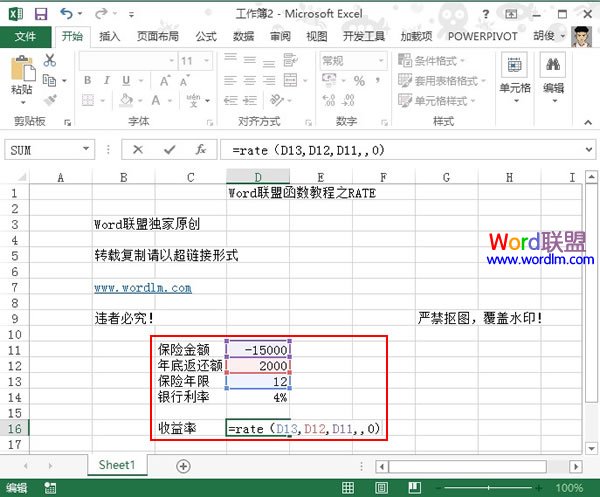Center text horizontally in cell
This screenshot has height=497, width=600.
(x=249, y=80)
